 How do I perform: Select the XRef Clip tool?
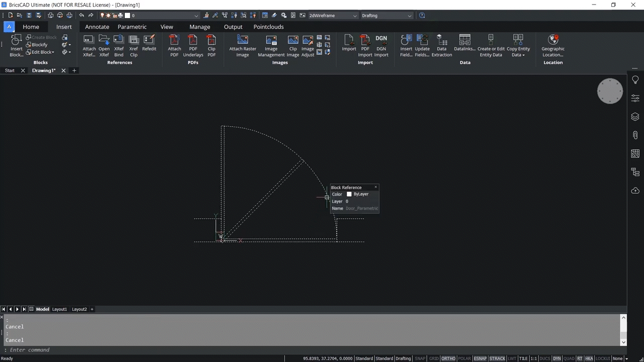(133, 46)
